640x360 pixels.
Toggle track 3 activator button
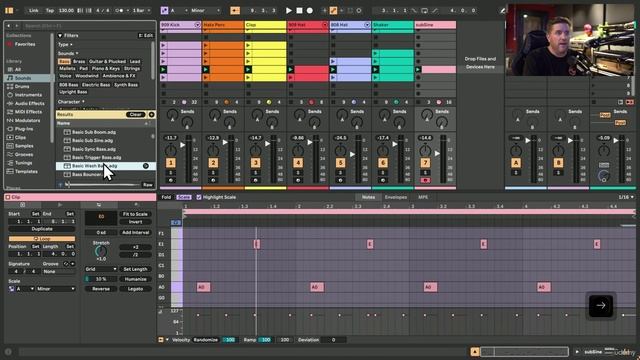click(x=256, y=163)
